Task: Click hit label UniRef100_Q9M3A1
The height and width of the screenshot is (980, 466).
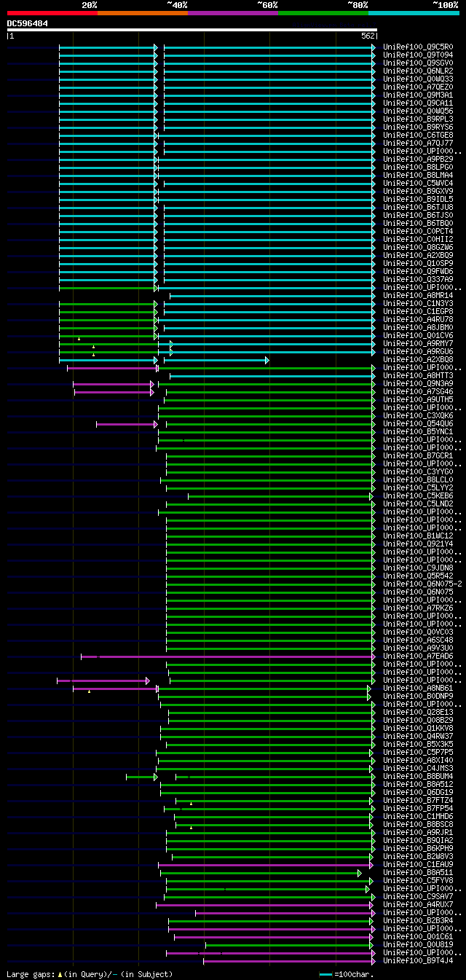Action: point(418,95)
